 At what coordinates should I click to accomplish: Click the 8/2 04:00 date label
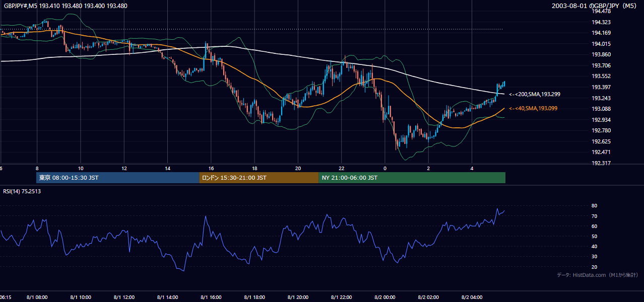click(x=472, y=297)
